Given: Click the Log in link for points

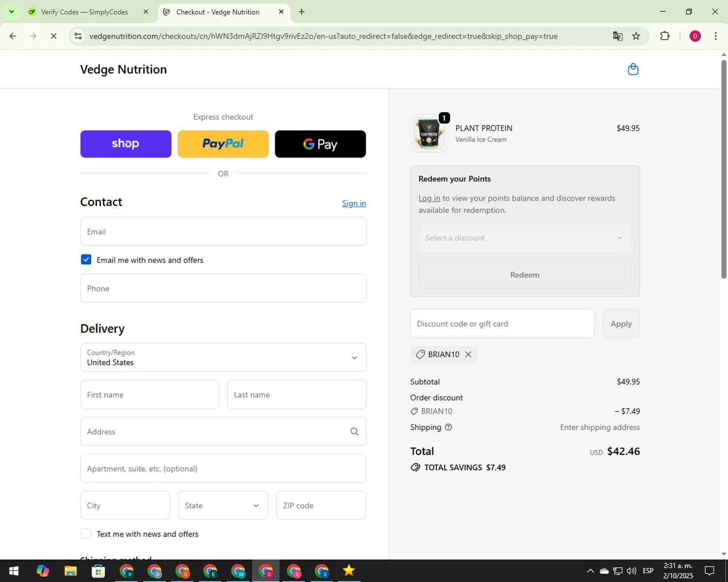Looking at the screenshot, I should point(429,198).
